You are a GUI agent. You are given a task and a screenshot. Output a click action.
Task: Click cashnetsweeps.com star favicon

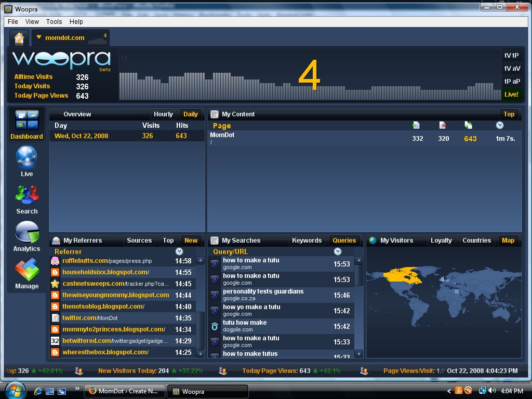[x=55, y=284]
